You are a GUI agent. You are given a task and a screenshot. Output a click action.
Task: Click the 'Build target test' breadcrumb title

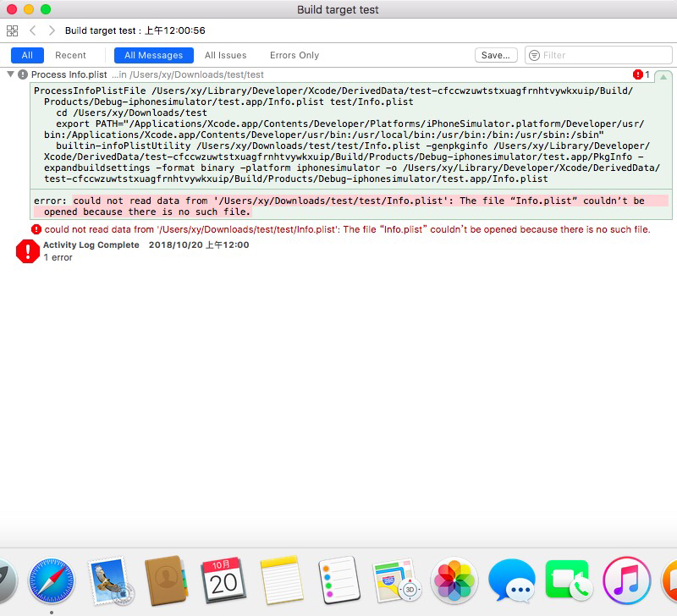[x=135, y=30]
